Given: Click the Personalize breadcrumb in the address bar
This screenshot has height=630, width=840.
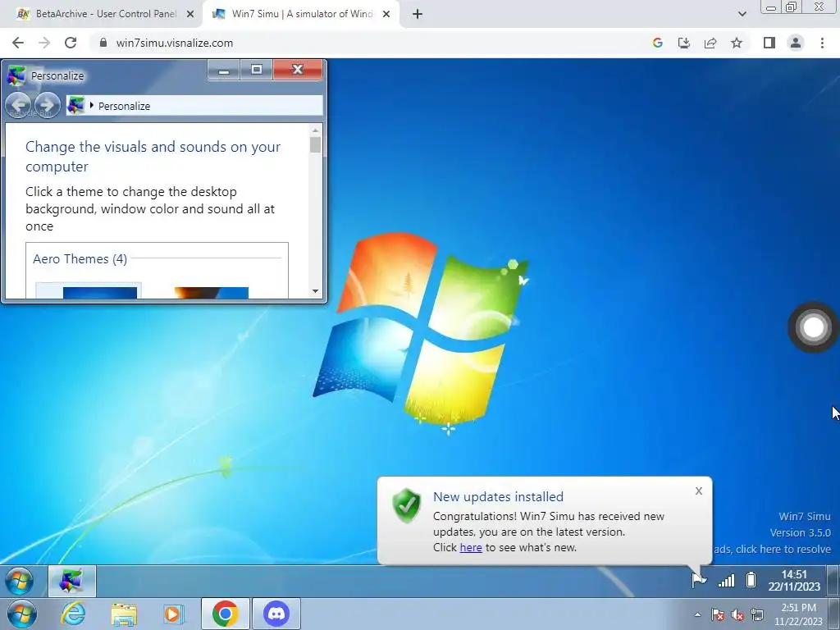Looking at the screenshot, I should pyautogui.click(x=125, y=106).
